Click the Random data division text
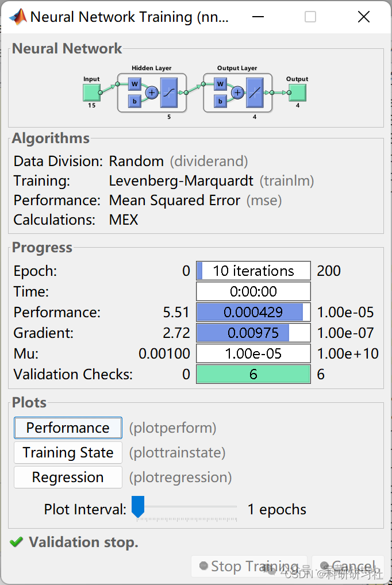 pos(136,161)
